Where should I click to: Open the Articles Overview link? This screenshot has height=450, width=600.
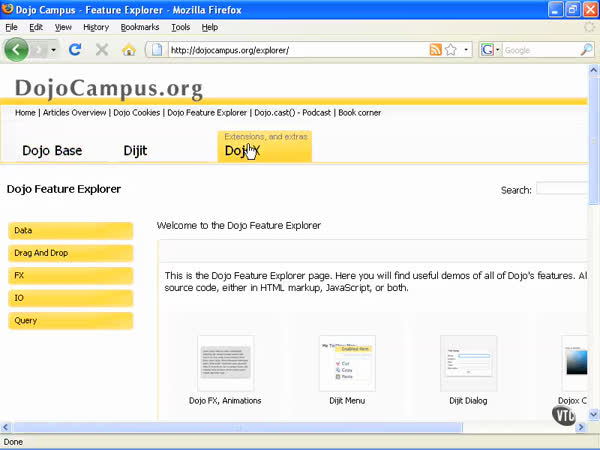[74, 113]
